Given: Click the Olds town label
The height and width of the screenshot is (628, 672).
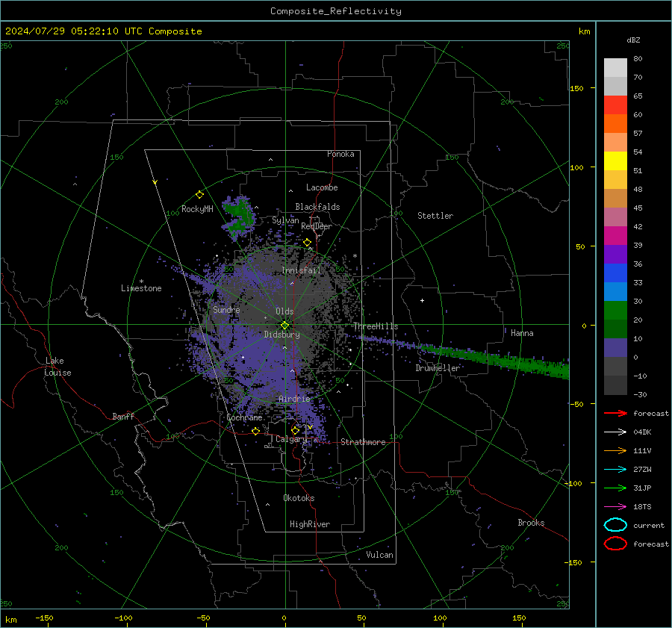Looking at the screenshot, I should click(x=284, y=311).
